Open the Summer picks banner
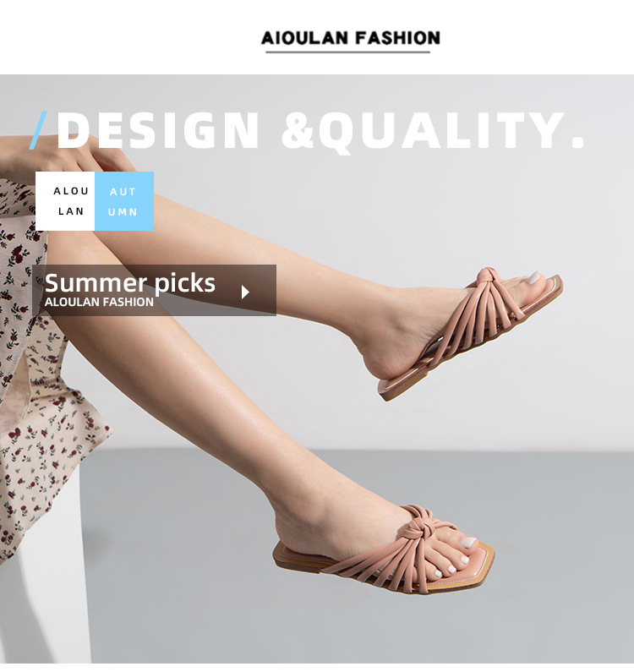Screen dimensions: 634x672 coord(155,290)
